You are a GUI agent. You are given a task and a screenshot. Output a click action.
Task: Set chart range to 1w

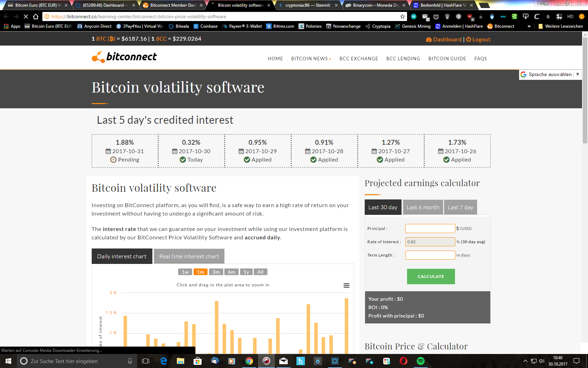coord(185,272)
